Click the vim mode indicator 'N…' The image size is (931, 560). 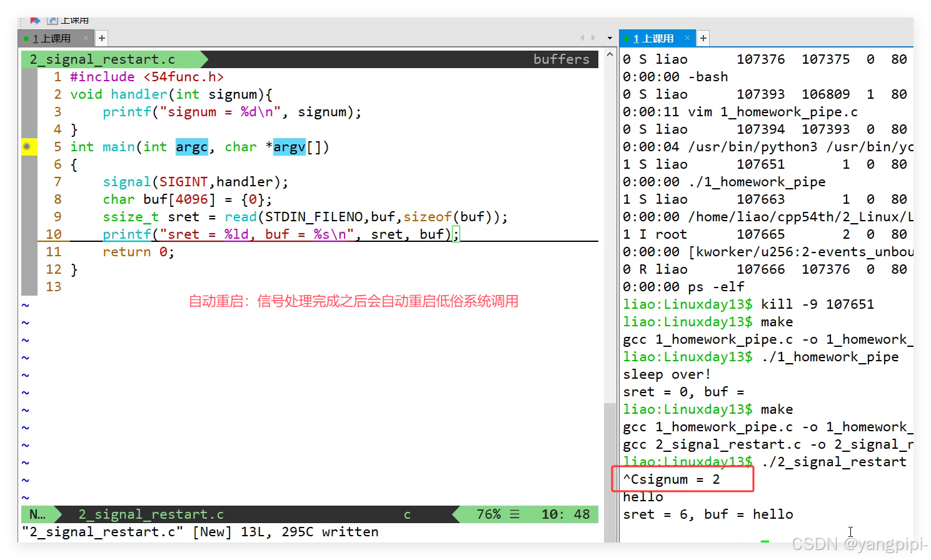[37, 514]
